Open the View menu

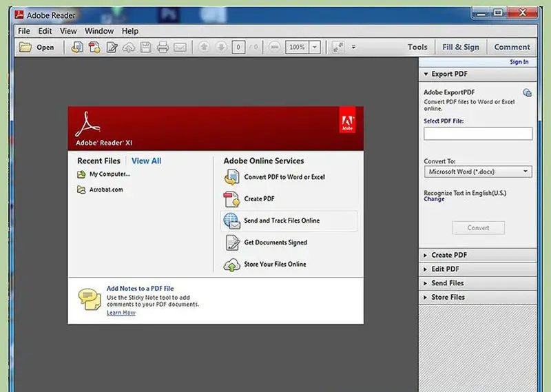68,31
